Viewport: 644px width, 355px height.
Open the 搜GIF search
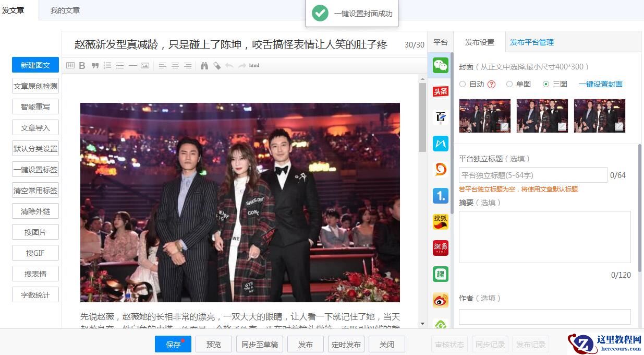[x=35, y=253]
